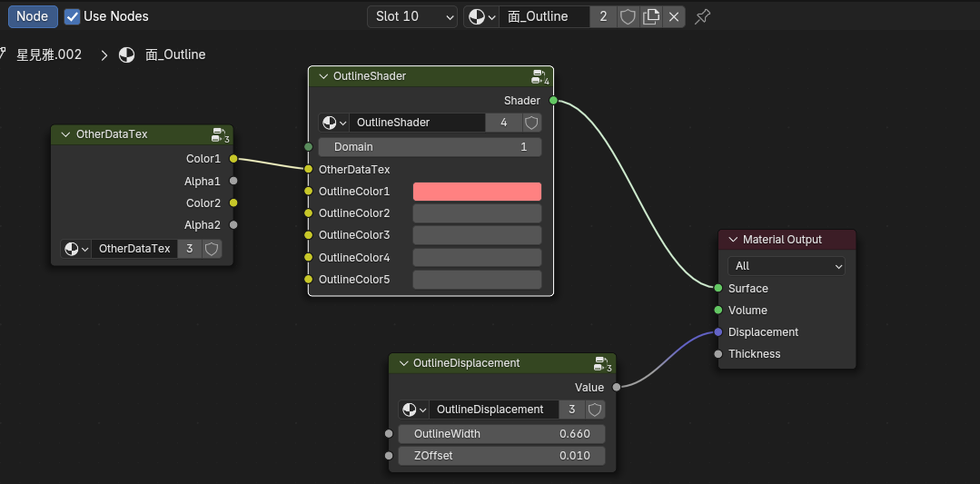Disable the Use Nodes checkbox
This screenshot has width=980, height=484.
click(x=73, y=16)
